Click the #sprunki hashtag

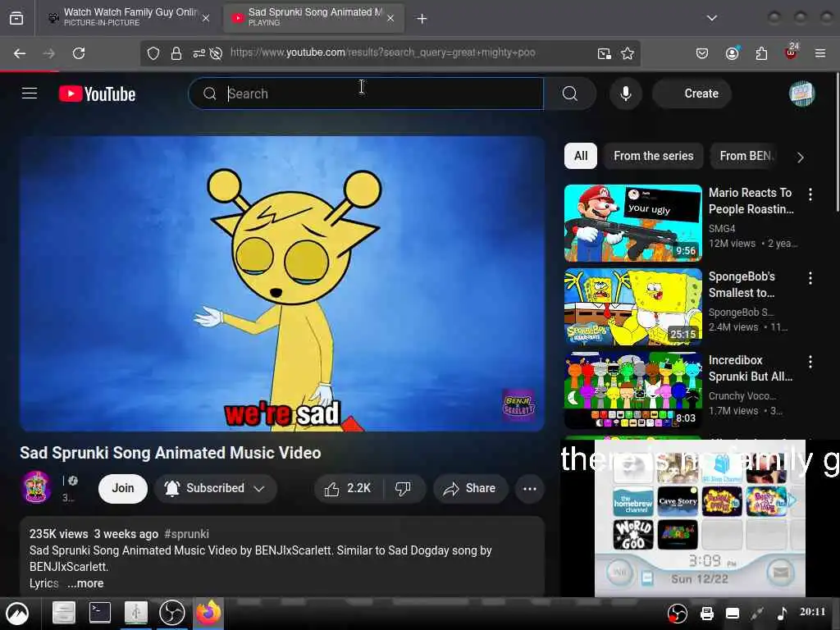point(186,533)
